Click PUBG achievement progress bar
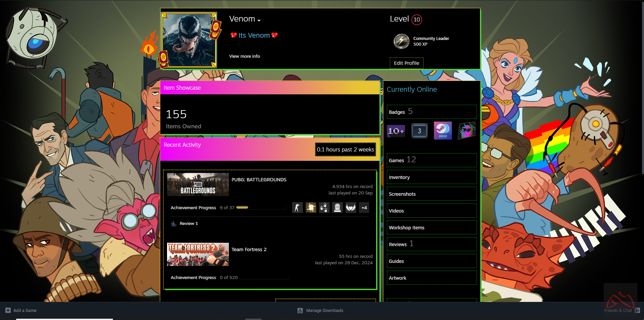Screen dimensions: 644x320 click(x=260, y=208)
